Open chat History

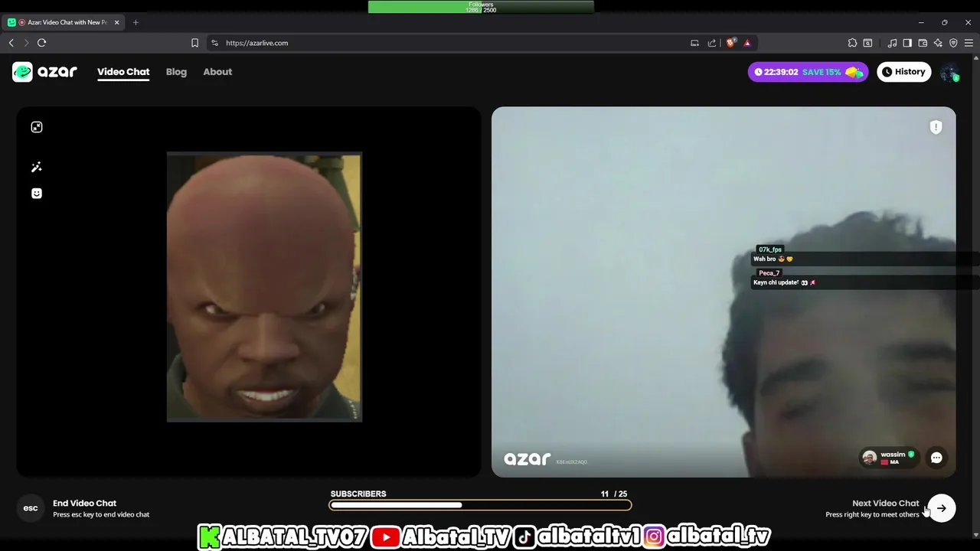pyautogui.click(x=903, y=72)
